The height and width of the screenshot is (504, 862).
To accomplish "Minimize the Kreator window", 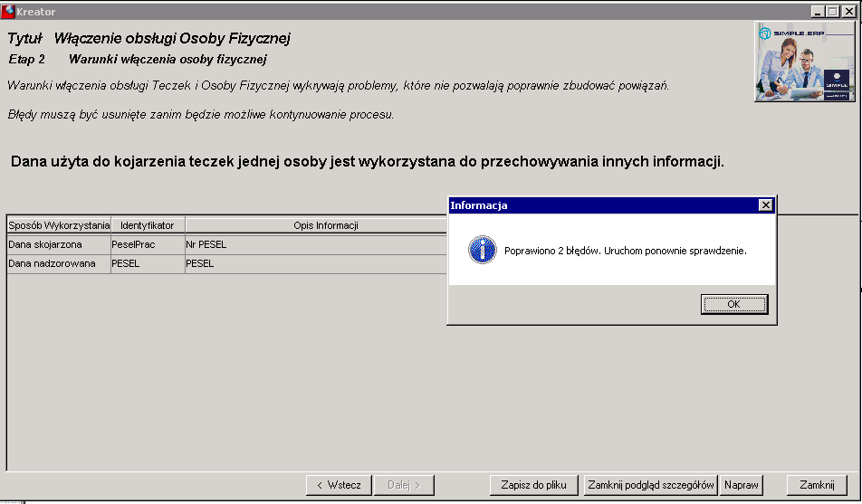I will point(818,12).
